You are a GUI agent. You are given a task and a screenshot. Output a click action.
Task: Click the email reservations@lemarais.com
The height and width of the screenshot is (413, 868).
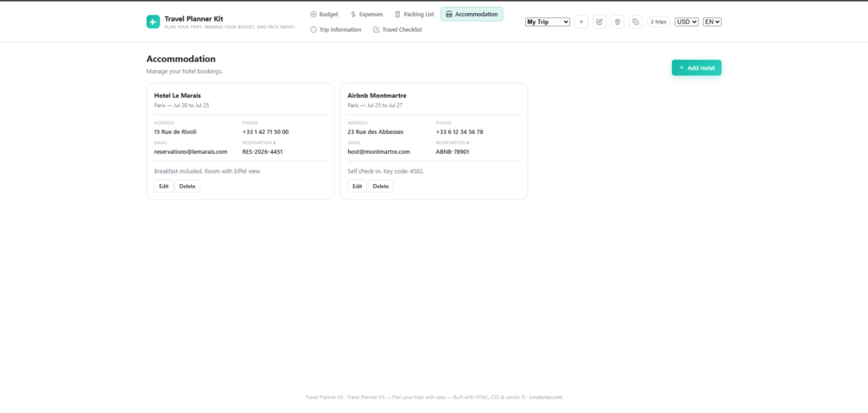190,152
